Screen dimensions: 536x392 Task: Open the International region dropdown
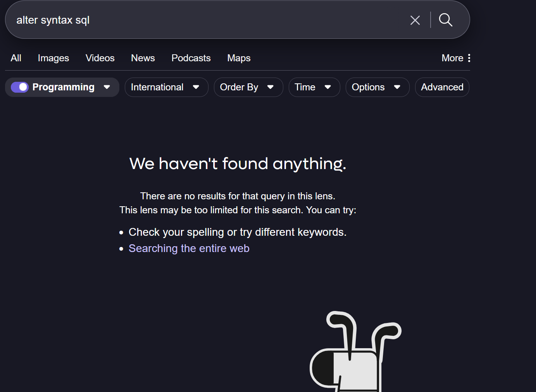click(x=166, y=87)
